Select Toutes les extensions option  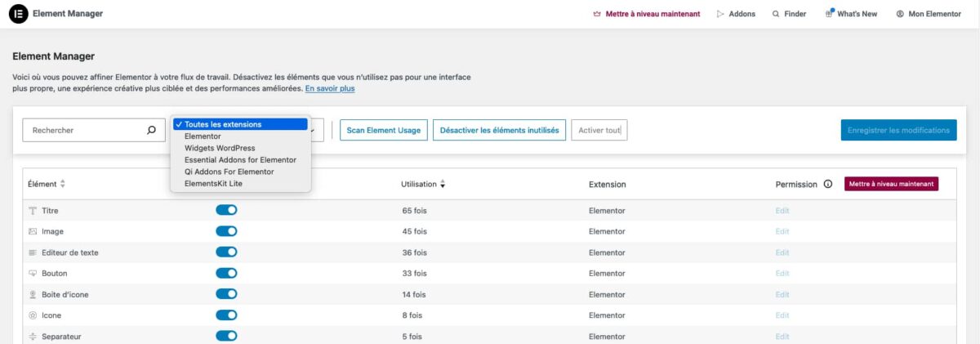pyautogui.click(x=240, y=124)
